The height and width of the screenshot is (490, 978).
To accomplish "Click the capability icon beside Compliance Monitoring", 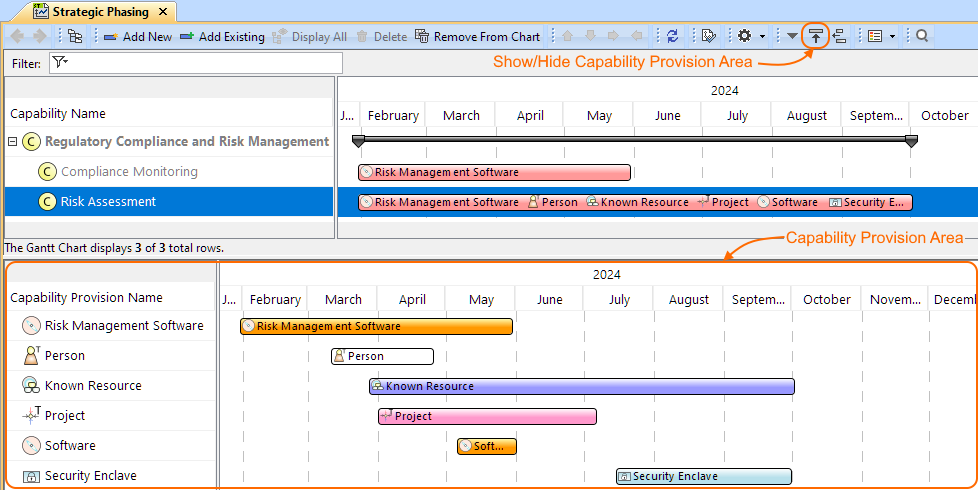I will pyautogui.click(x=47, y=171).
